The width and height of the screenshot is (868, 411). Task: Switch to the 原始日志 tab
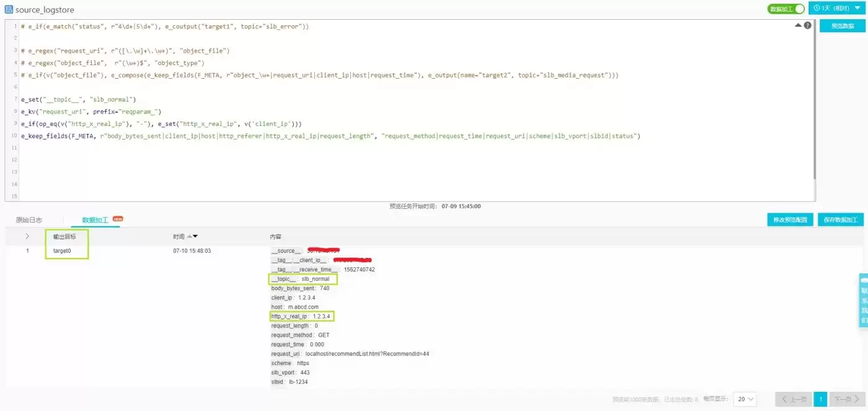[x=29, y=220]
